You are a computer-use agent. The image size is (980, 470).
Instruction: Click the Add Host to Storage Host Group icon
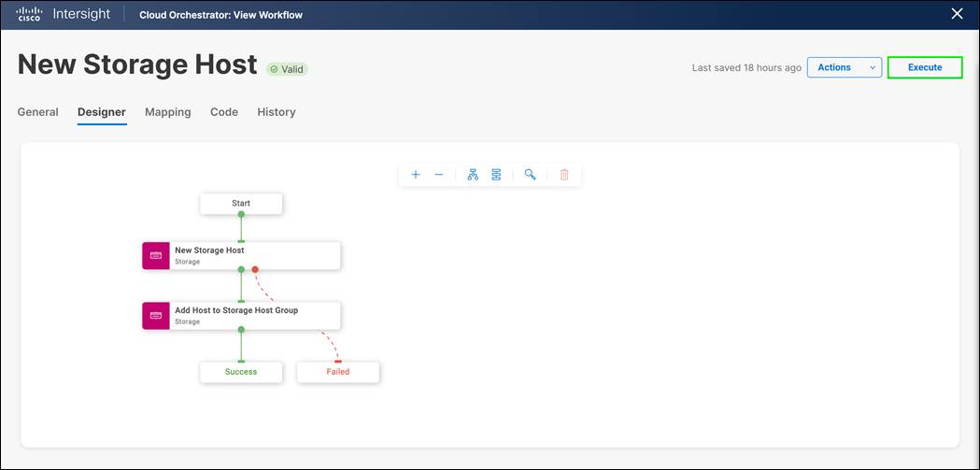coord(156,316)
